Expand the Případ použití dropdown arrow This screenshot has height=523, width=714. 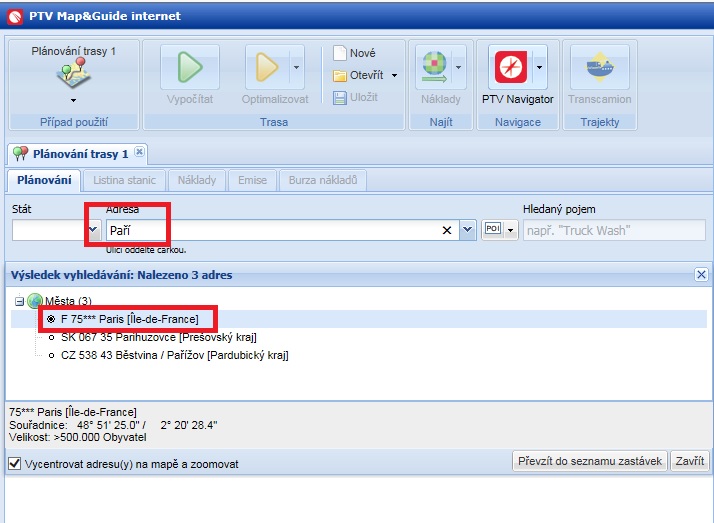pos(73,100)
